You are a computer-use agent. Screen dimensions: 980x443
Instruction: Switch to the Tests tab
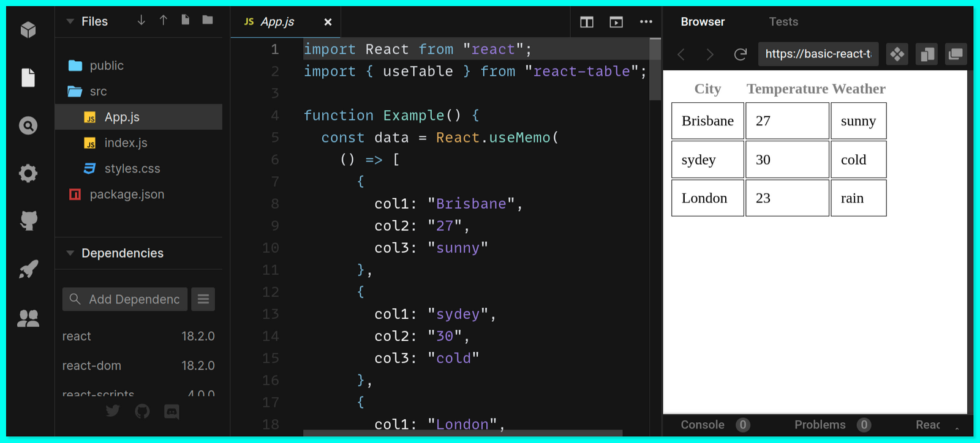pos(783,21)
